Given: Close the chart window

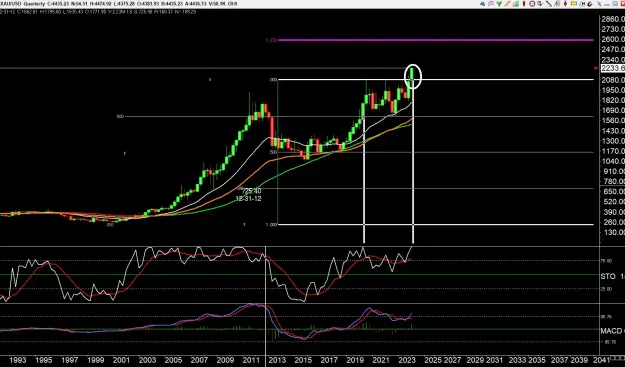Looking at the screenshot, I should pyautogui.click(x=622, y=4).
